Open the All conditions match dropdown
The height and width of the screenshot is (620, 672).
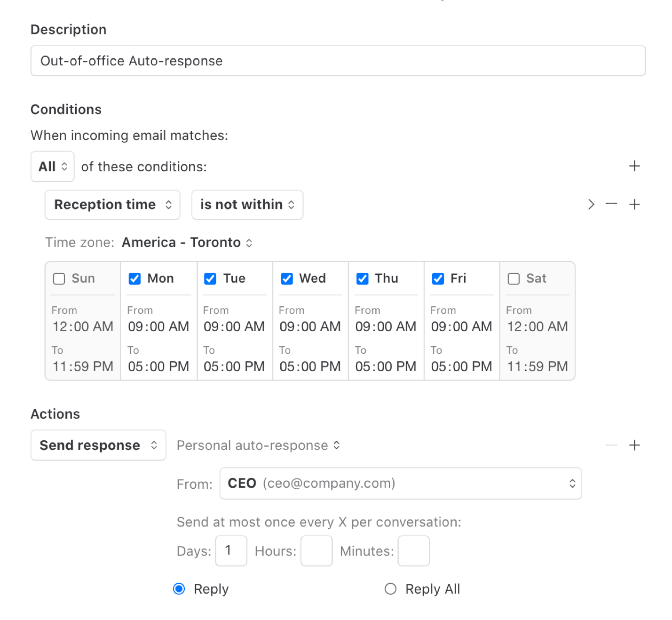(x=53, y=167)
